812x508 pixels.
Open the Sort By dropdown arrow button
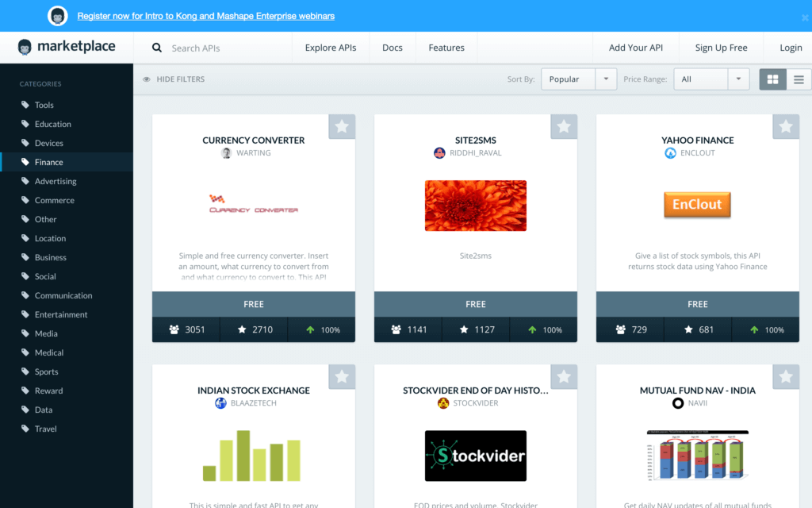(606, 79)
